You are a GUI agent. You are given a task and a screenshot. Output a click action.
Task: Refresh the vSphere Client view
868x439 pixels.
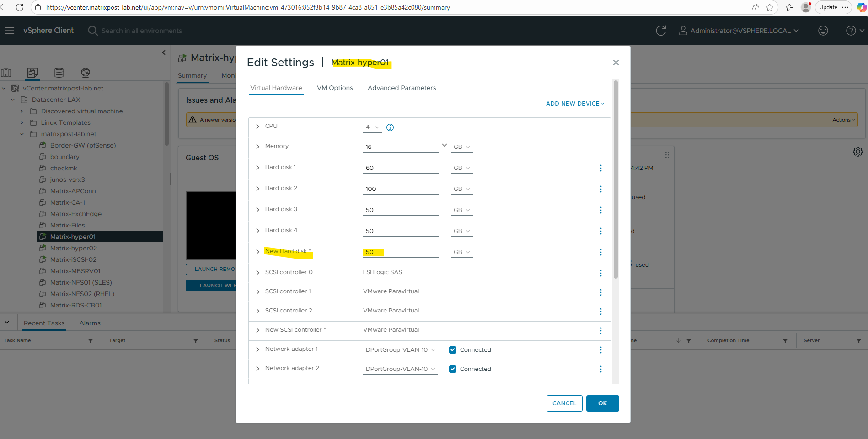coord(661,31)
